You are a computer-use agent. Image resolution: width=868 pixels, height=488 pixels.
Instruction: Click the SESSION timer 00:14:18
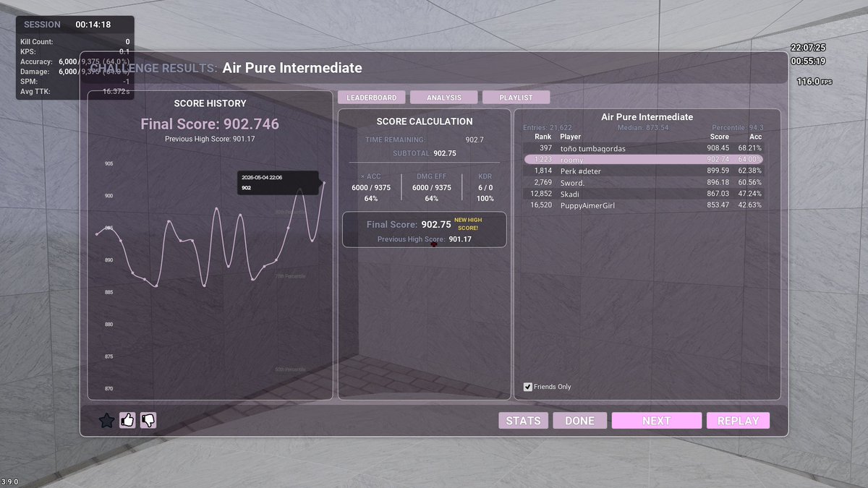pos(93,25)
